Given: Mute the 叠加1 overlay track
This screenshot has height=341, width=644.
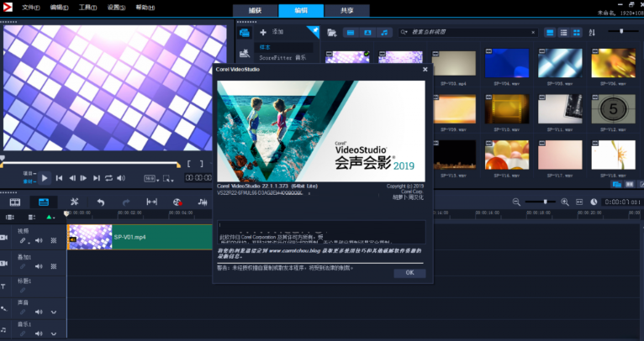Looking at the screenshot, I should pos(39,266).
